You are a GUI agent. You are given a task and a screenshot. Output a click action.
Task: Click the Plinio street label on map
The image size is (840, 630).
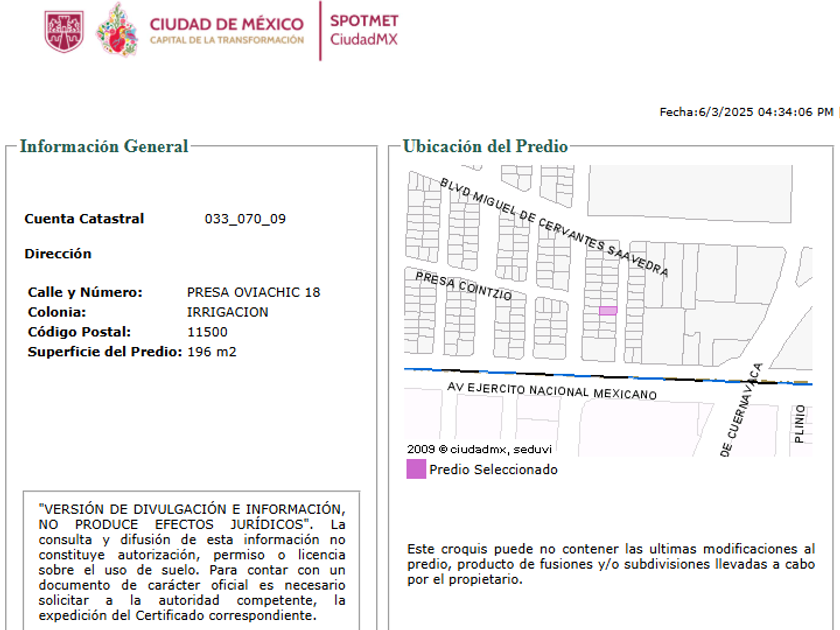[799, 424]
